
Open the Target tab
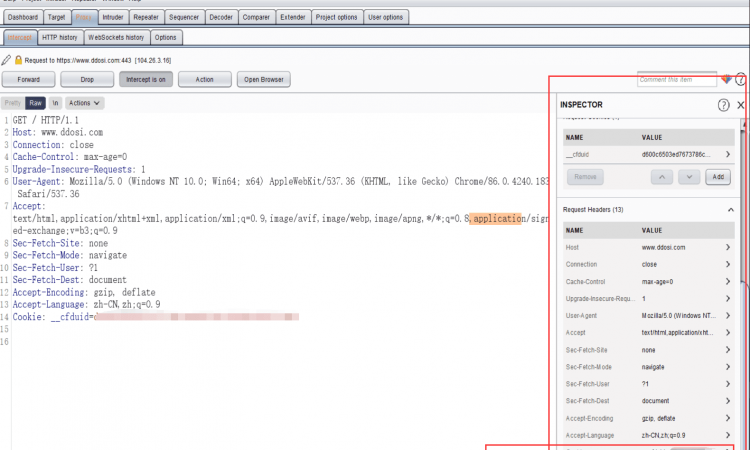tap(56, 17)
